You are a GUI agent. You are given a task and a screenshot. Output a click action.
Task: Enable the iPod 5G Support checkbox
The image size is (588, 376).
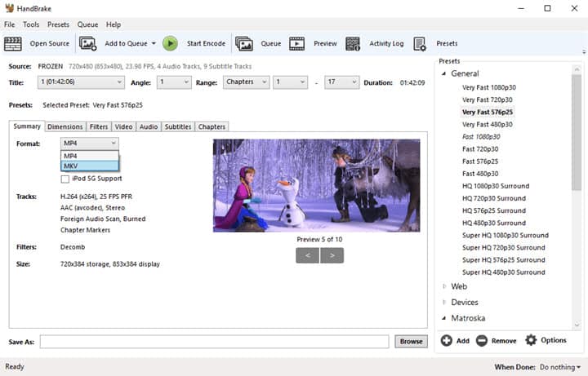[65, 179]
